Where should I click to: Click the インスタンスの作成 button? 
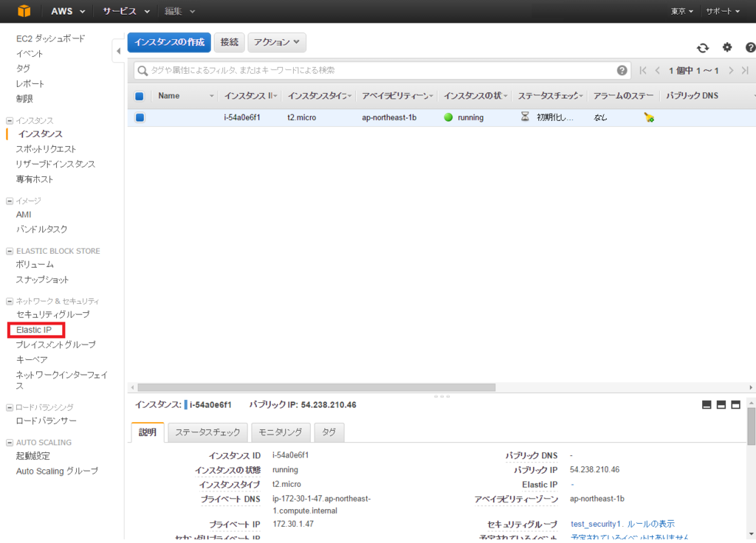tap(169, 42)
